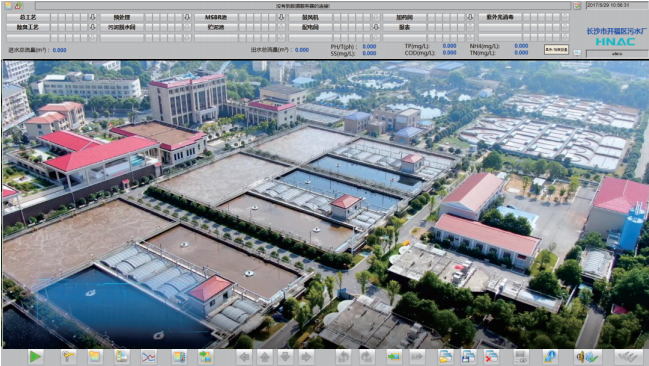Click the save window floppy icon
This screenshot has height=366, width=649.
pos(468,356)
